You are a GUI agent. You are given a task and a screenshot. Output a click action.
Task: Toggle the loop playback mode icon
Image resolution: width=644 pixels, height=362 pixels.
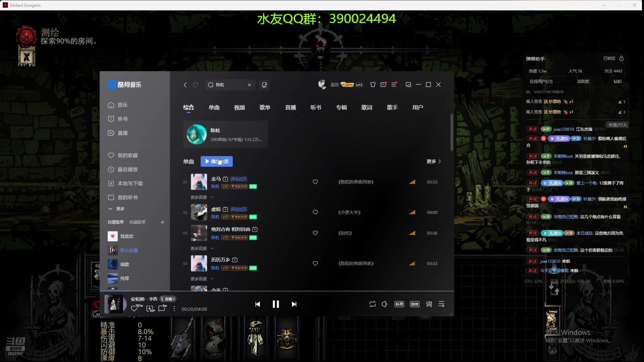click(x=372, y=304)
